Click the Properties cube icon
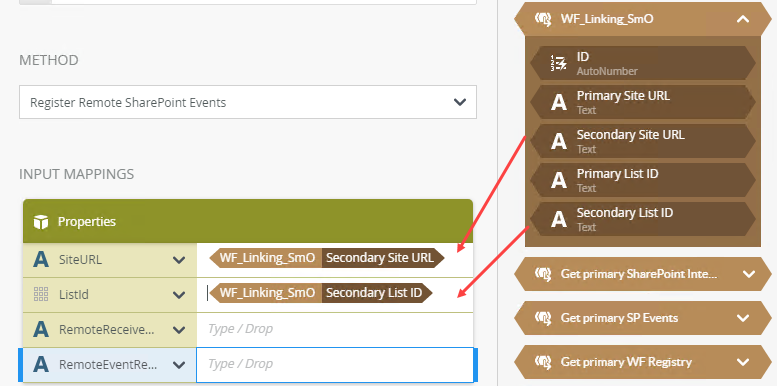The height and width of the screenshot is (386, 777). [41, 221]
